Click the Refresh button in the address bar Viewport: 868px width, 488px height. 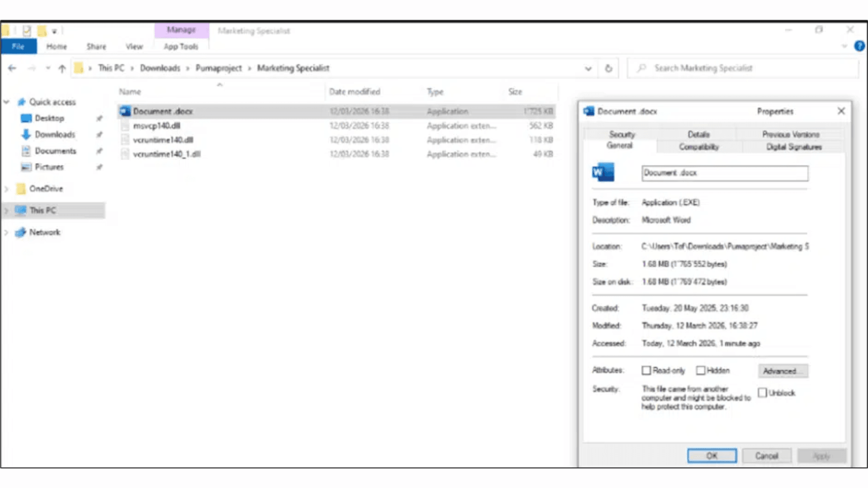(x=609, y=68)
